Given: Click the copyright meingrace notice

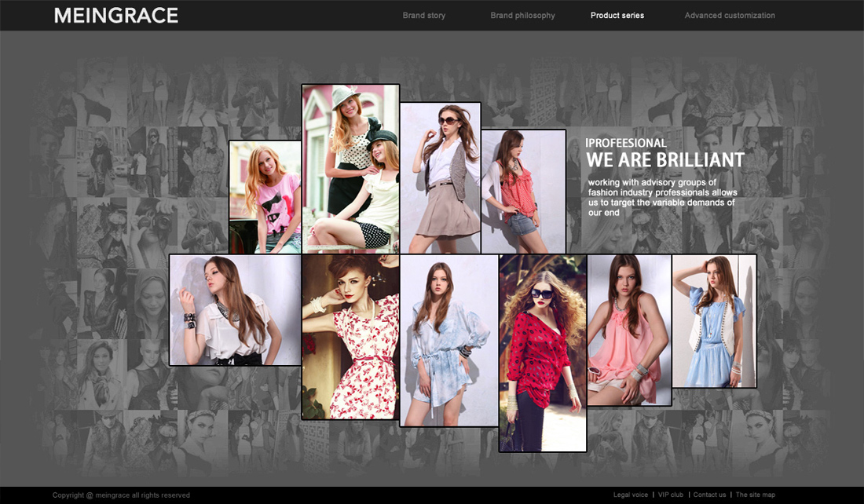Looking at the screenshot, I should 121,495.
